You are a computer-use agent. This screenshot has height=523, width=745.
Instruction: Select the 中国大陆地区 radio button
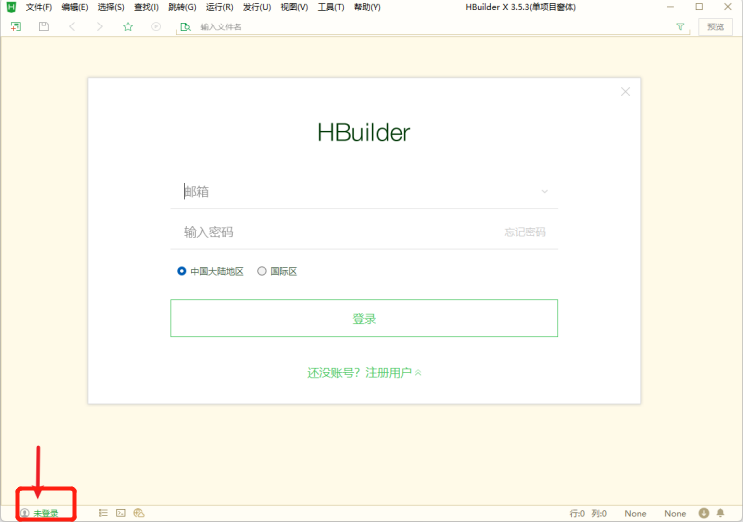pyautogui.click(x=181, y=271)
